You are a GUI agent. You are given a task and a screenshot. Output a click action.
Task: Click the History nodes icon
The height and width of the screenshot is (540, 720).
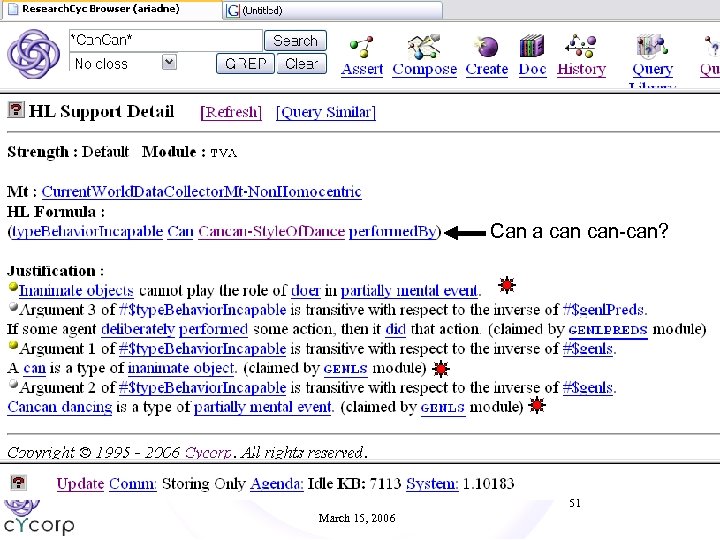click(x=581, y=46)
